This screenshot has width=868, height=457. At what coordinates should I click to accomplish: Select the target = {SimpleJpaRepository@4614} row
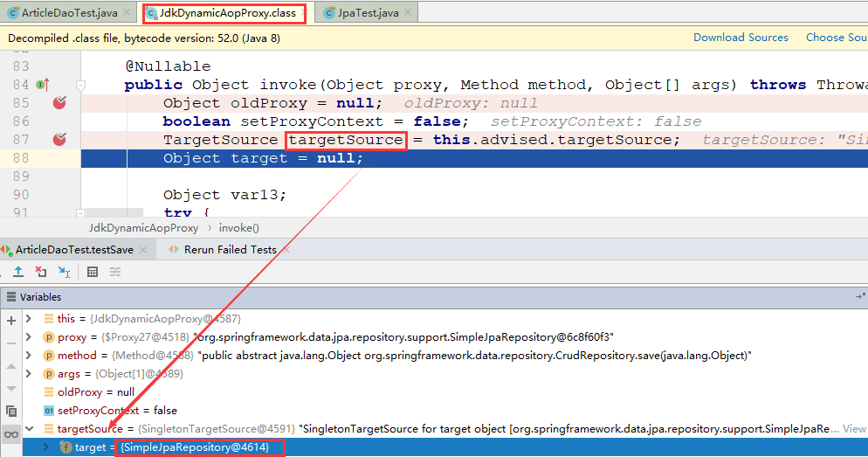445,447
